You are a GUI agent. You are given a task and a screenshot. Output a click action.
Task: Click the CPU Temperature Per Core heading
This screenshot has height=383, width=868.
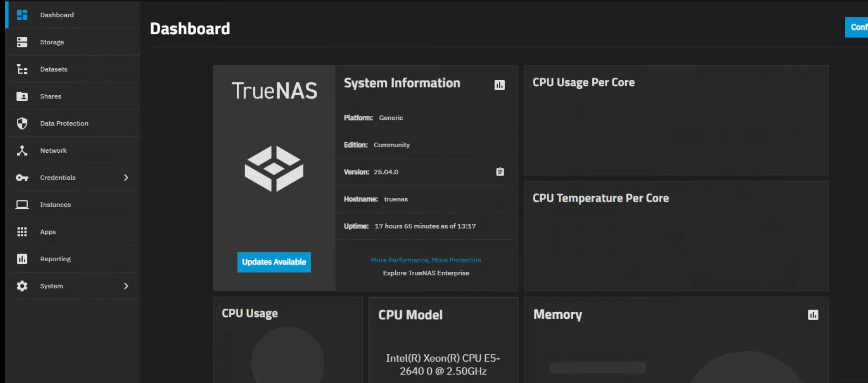pos(601,198)
